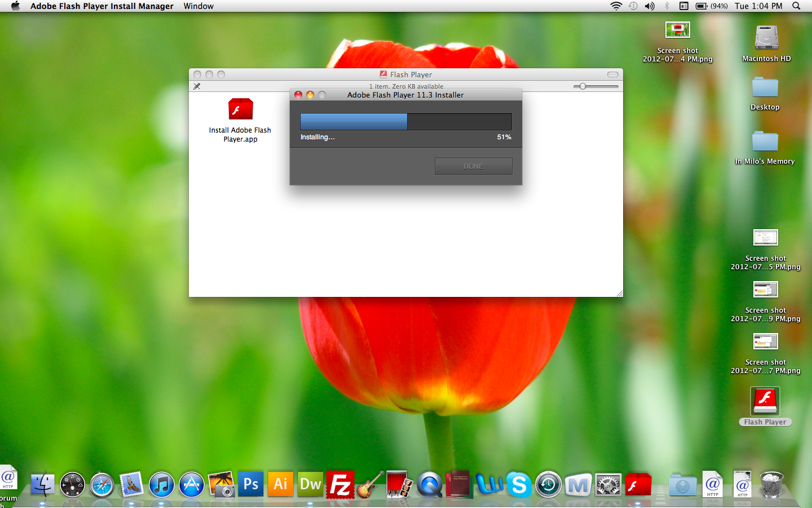812x508 pixels.
Task: Open the Time Machine menu bar icon
Action: (633, 6)
